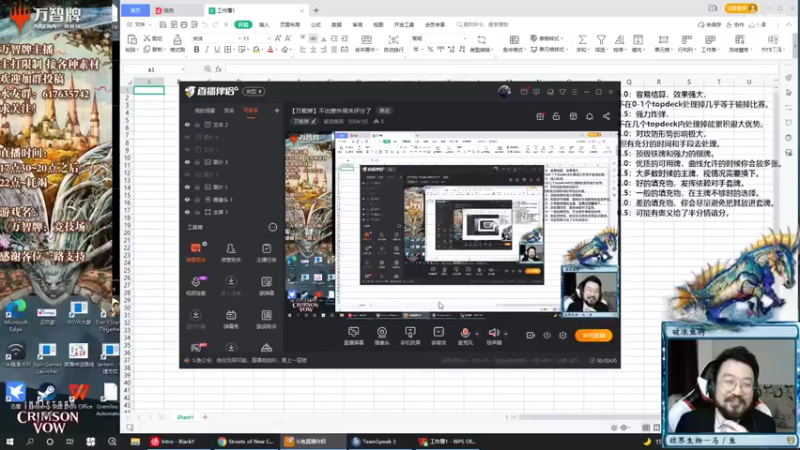Open Steam from the desktop icons
Viewport: 800px width, 450px height.
47,394
